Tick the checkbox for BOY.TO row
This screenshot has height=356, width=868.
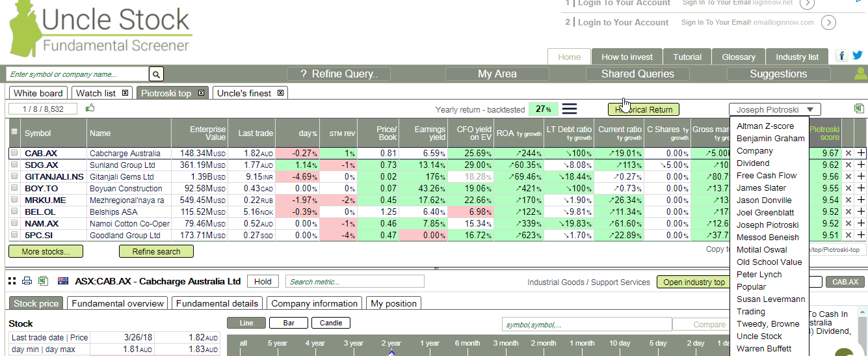point(14,188)
